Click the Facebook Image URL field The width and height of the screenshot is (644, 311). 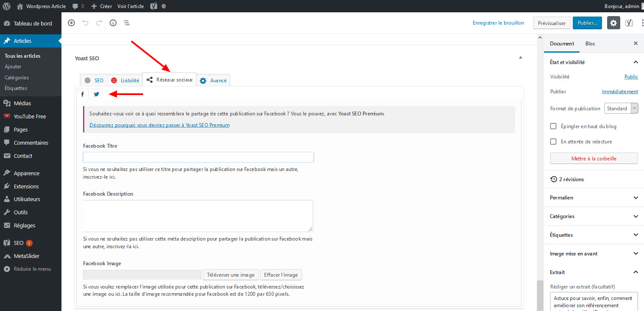[x=142, y=275]
